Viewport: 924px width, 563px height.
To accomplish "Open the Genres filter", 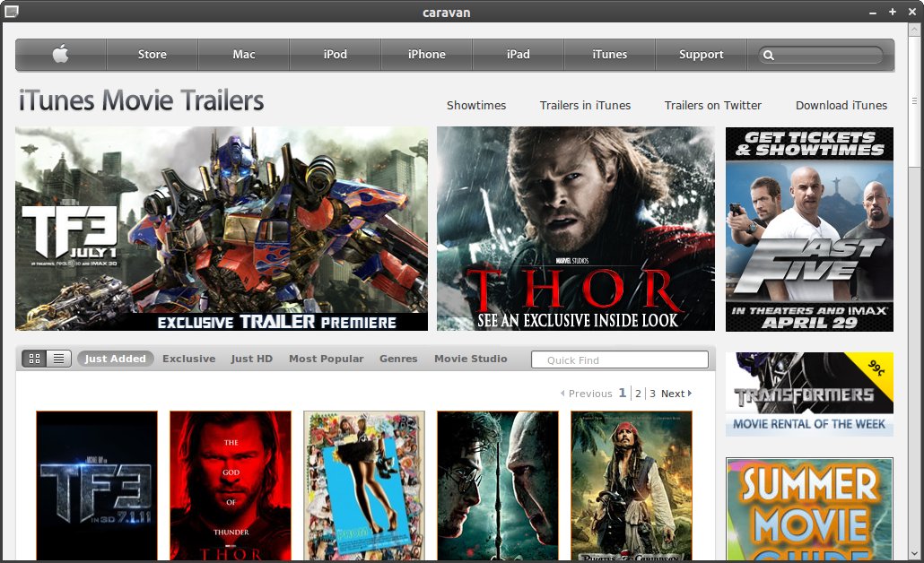I will click(x=398, y=359).
